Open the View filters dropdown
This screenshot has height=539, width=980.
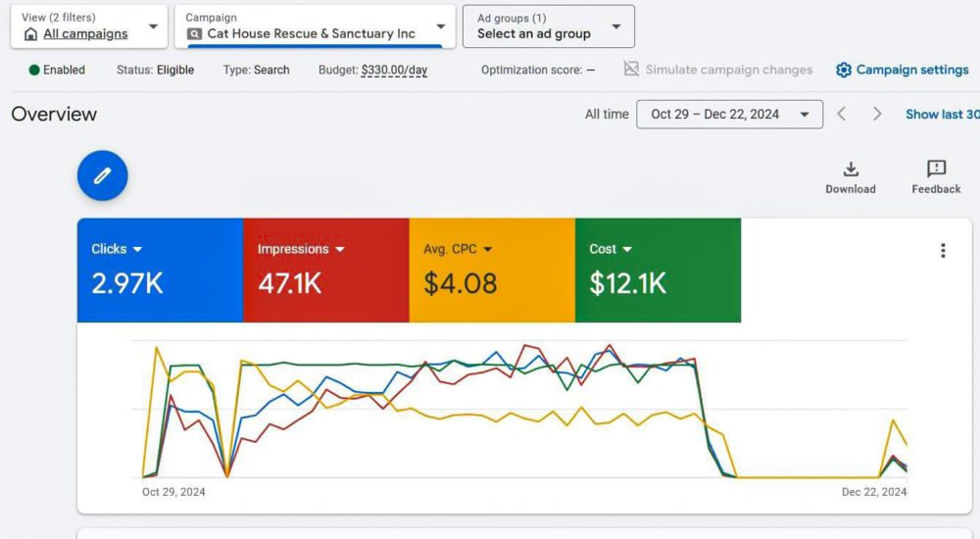[89, 26]
